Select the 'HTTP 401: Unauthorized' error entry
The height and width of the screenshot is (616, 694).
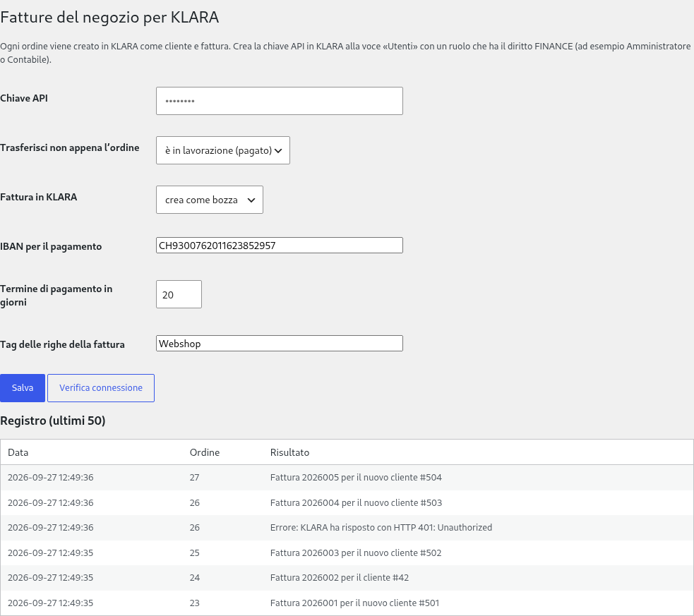(381, 528)
